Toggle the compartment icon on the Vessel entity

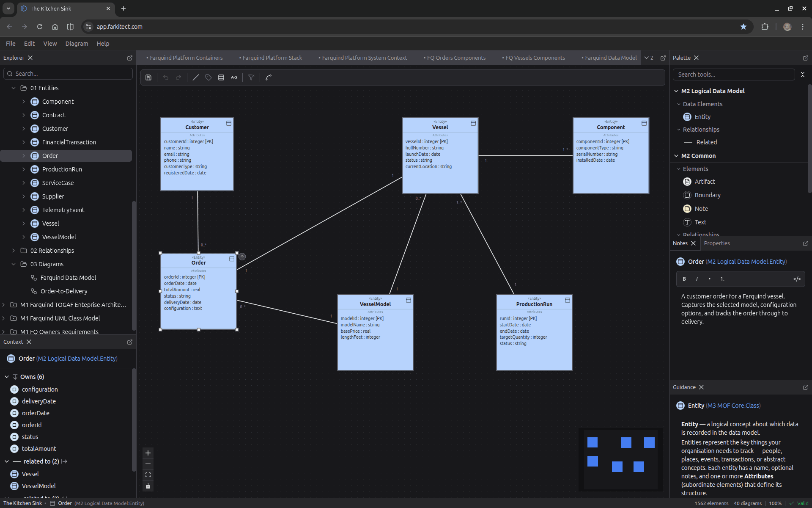473,123
